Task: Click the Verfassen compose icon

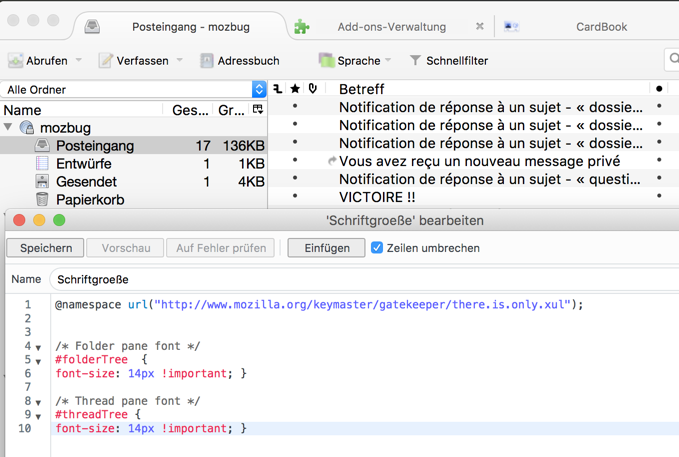Action: [106, 61]
